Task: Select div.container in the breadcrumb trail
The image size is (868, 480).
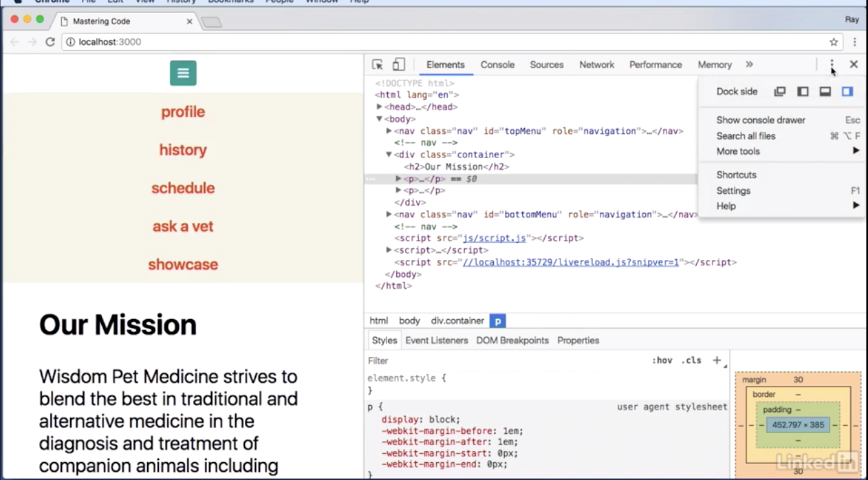Action: [x=457, y=320]
